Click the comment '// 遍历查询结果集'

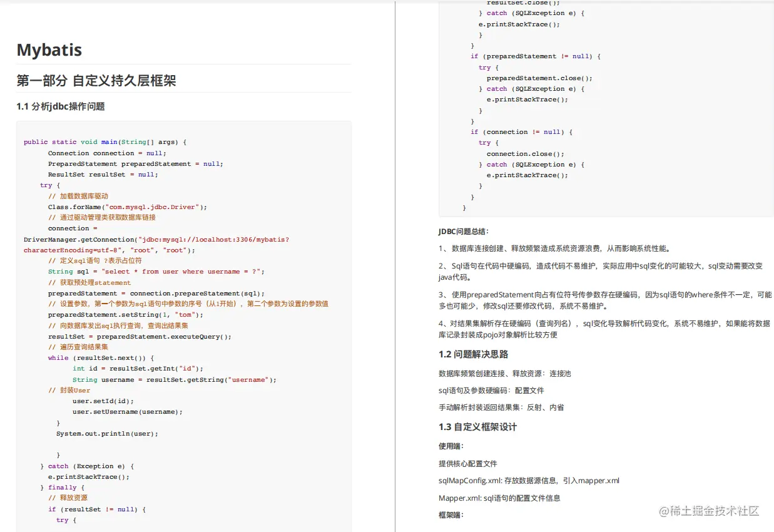pos(78,347)
